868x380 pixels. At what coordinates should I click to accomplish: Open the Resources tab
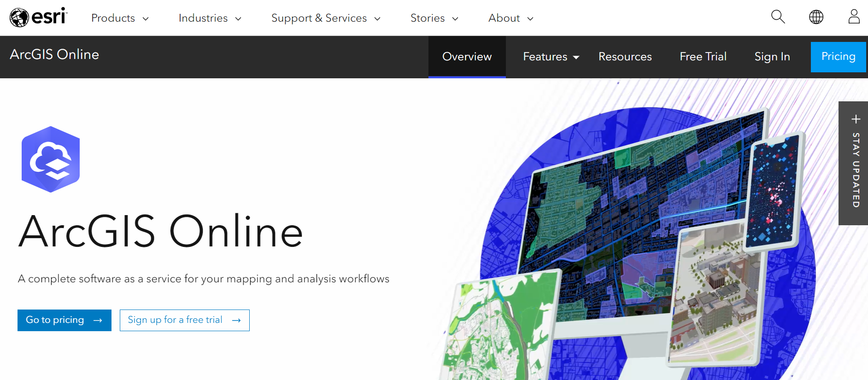pos(625,57)
